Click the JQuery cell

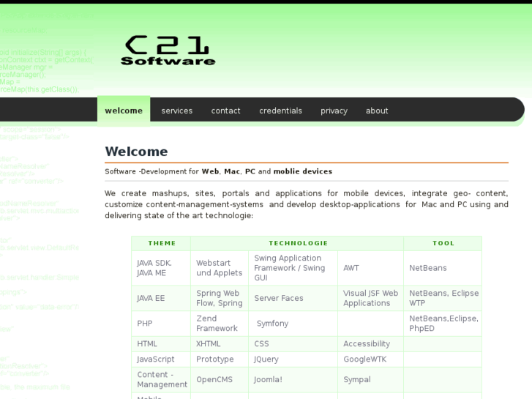(293, 359)
